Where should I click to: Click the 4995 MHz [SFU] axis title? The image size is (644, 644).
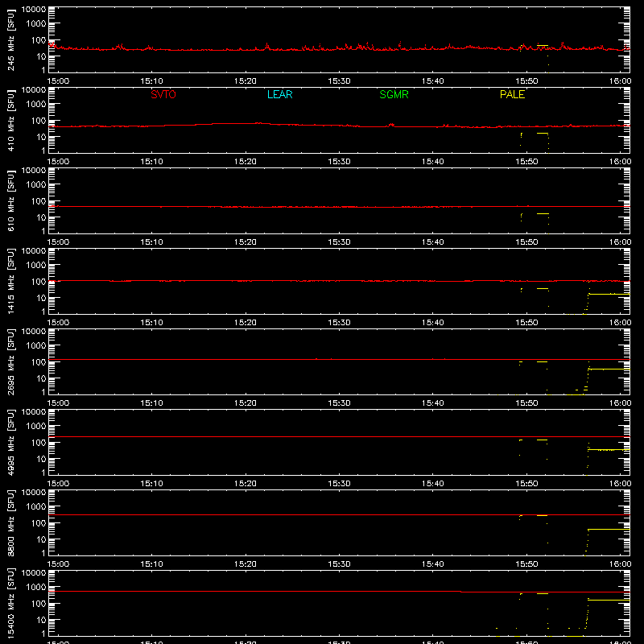[10, 442]
